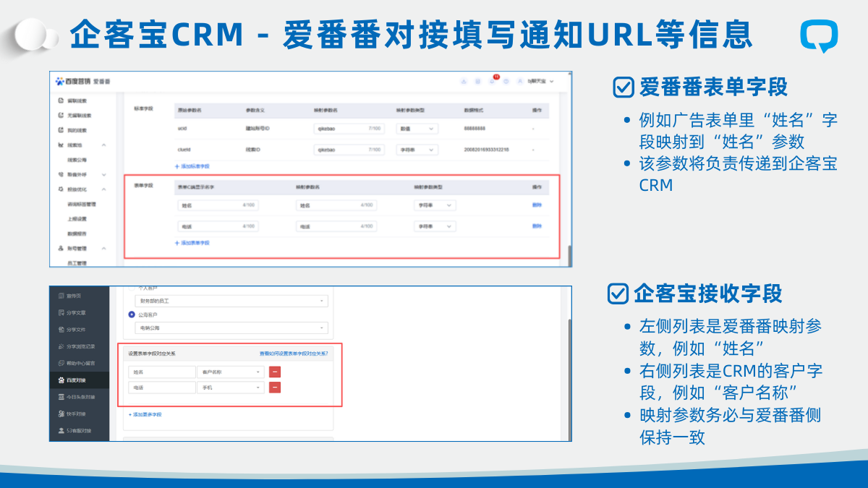Remove the 手机 mapping row with minus button
This screenshot has width=868, height=488.
pyautogui.click(x=275, y=388)
